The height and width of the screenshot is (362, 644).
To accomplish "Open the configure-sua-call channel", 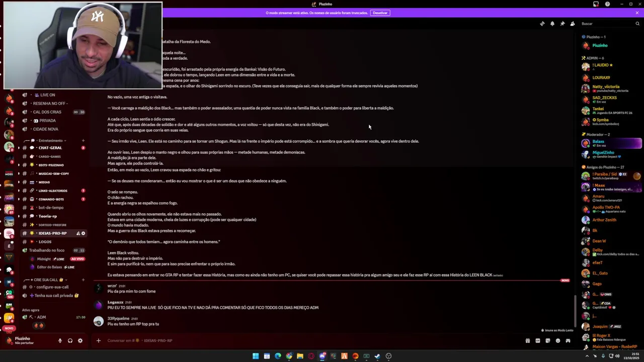I will (53, 287).
